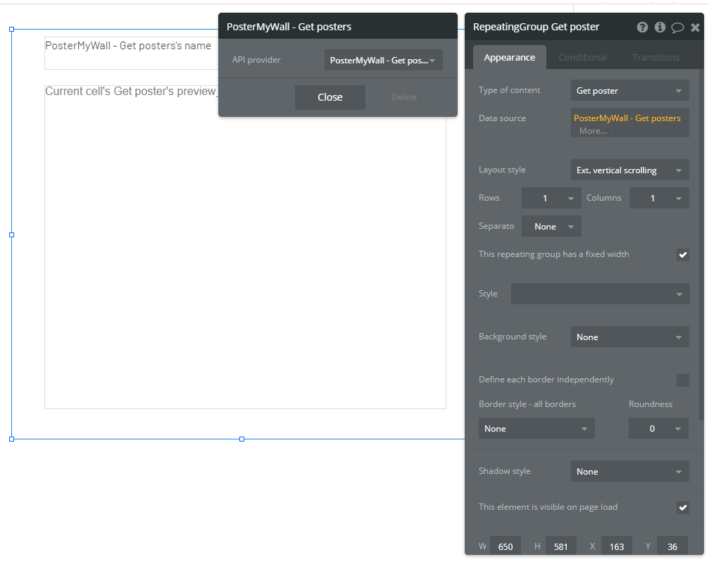Click the info icon in RepeatingGroup panel
Screen dimensions: 709x588
tap(660, 27)
